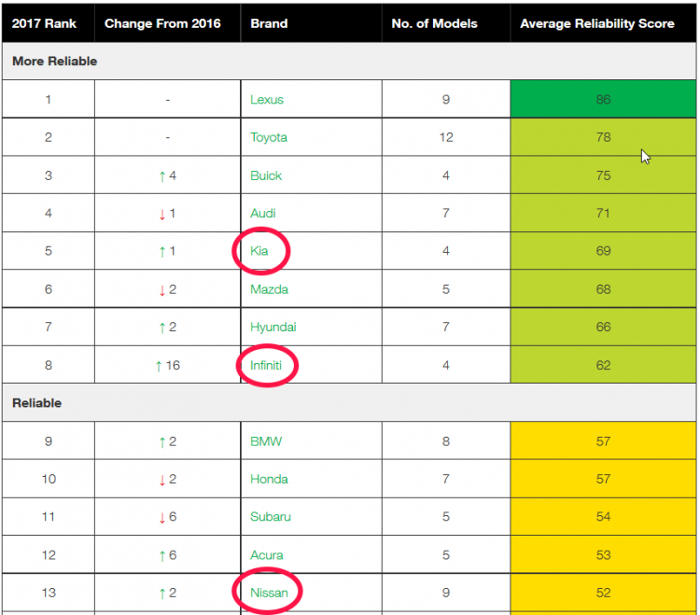Click Nissan reliability score 52
This screenshot has height=615, width=700.
[x=603, y=594]
